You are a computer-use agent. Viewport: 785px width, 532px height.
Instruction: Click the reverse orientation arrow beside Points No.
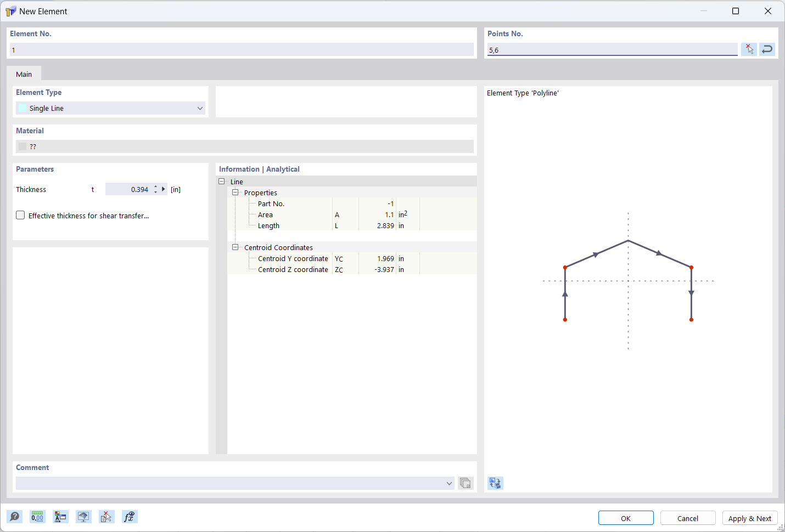(767, 49)
